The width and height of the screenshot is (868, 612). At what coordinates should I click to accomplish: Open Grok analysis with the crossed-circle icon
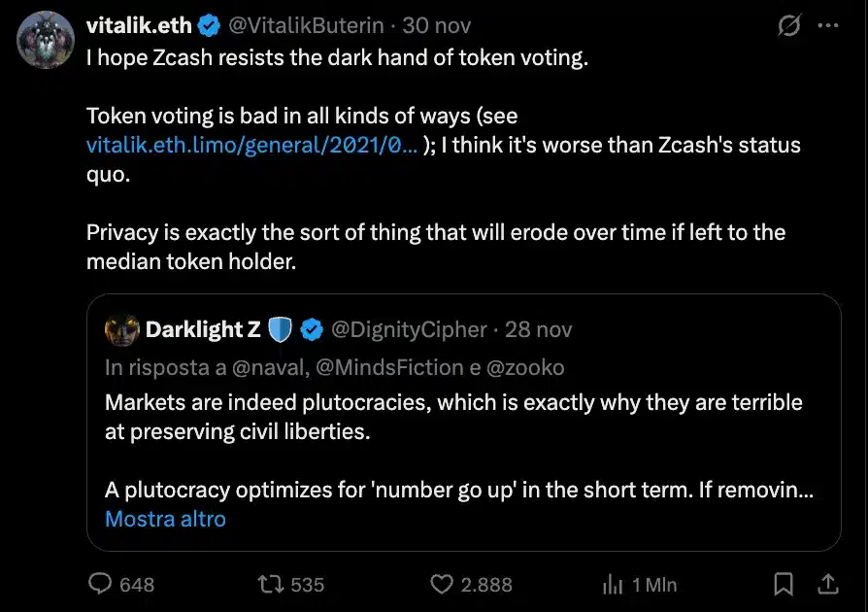789,25
